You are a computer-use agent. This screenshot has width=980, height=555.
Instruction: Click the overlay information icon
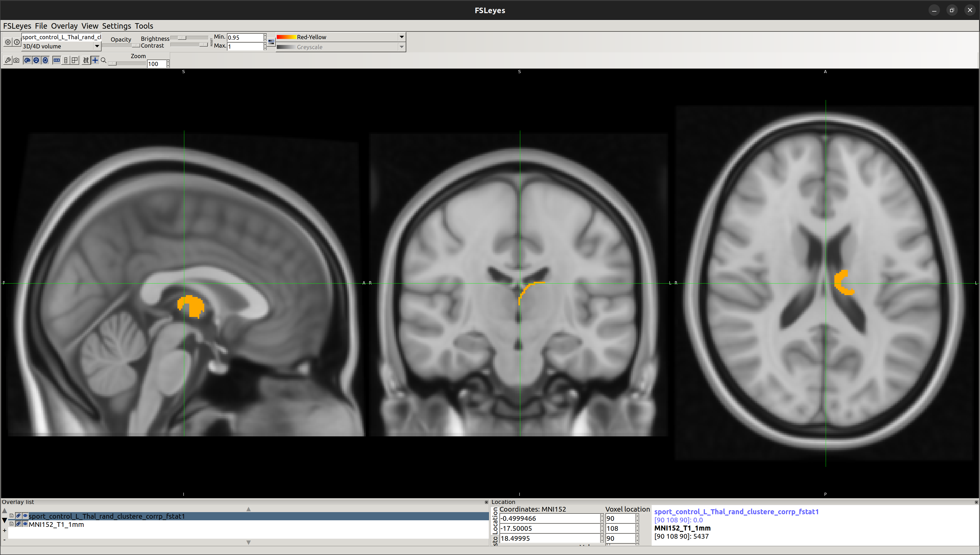17,42
